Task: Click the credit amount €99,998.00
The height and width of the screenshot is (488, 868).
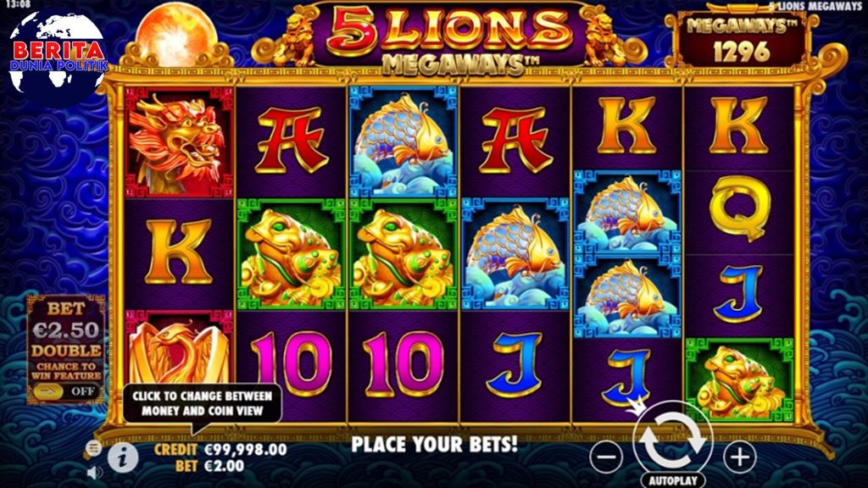Action: click(246, 450)
